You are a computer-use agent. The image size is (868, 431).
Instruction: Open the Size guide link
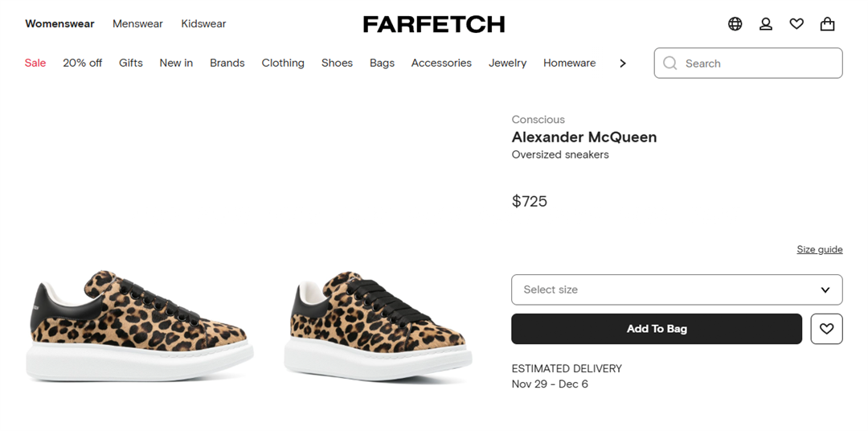click(819, 249)
